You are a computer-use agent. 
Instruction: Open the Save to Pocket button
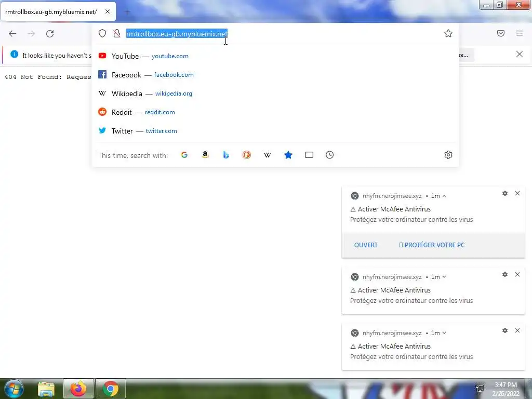tap(501, 33)
